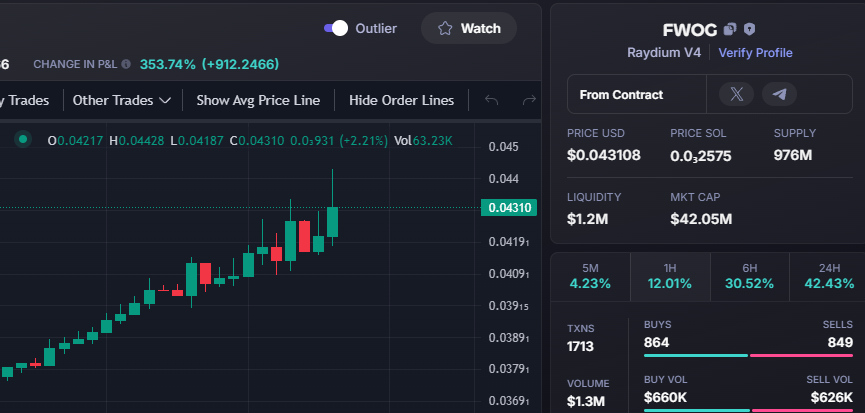
Task: Select the 1H timeframe tab
Action: 670,277
